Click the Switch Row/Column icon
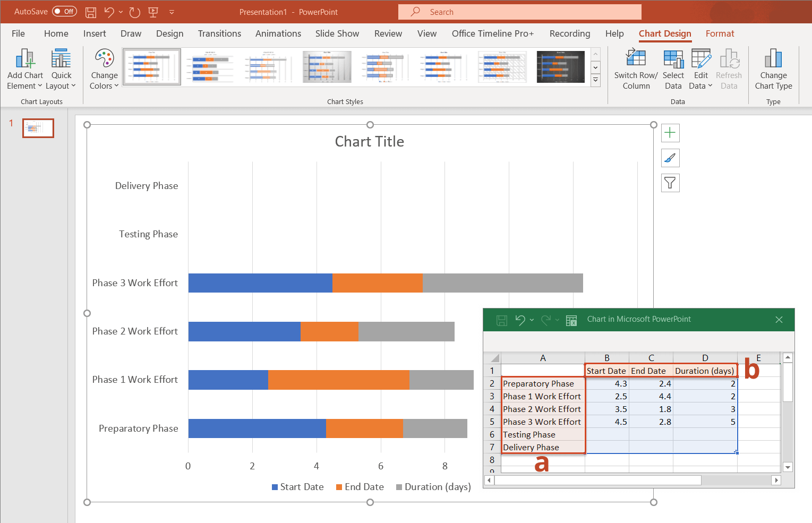 click(x=636, y=59)
